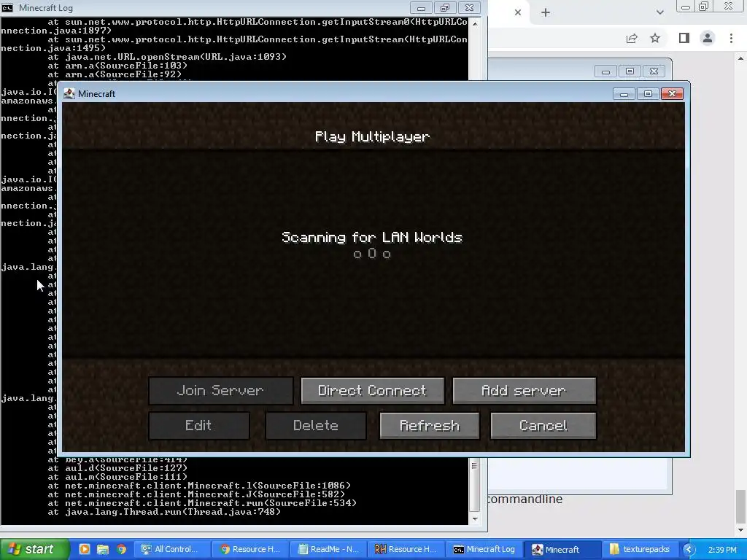Switch to Minecraft Log taskbar item
747x560 pixels.
[484, 549]
